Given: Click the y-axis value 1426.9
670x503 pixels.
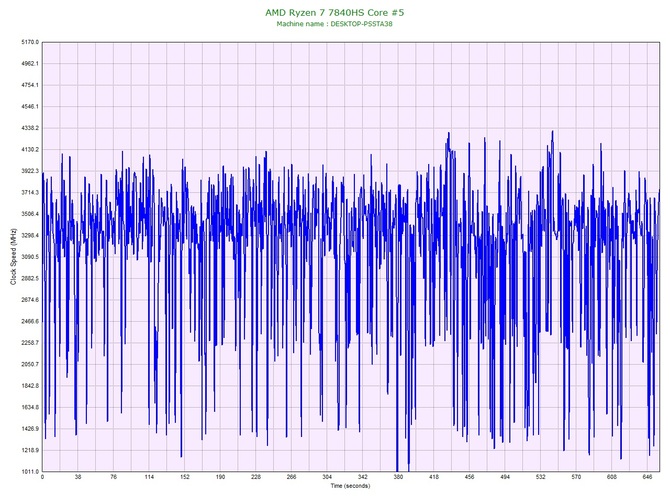Looking at the screenshot, I should coord(30,429).
